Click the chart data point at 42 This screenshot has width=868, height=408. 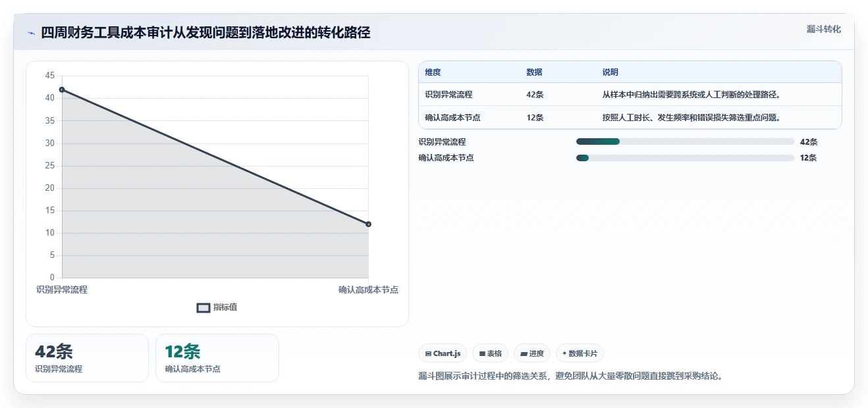(x=62, y=89)
